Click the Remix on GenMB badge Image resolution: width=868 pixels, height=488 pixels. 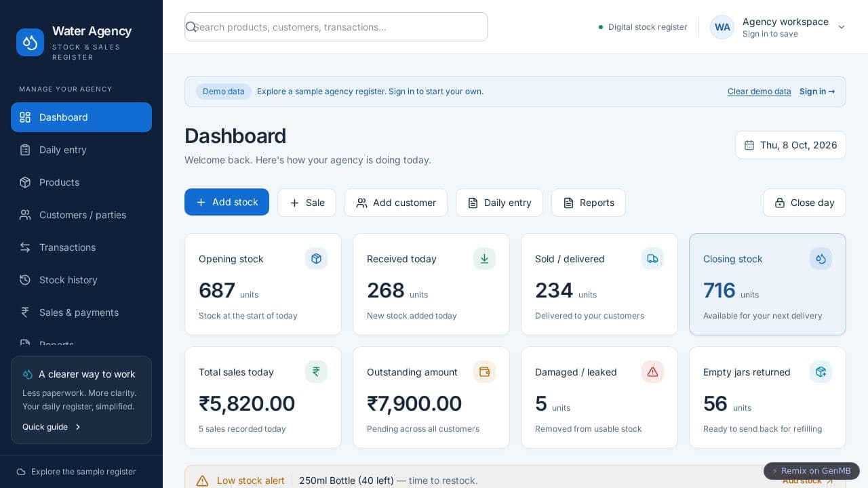tap(812, 471)
